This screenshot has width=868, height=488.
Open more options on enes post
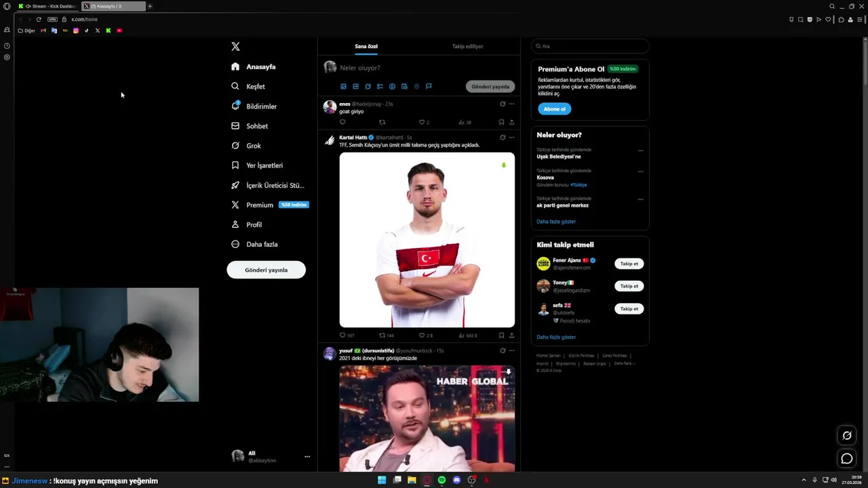pos(511,104)
